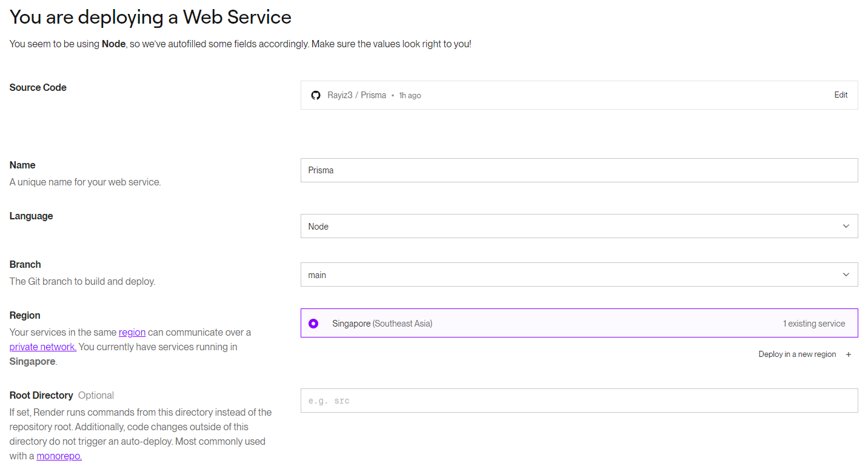Follow the "private network" link
This screenshot has height=469, width=868.
[42, 347]
